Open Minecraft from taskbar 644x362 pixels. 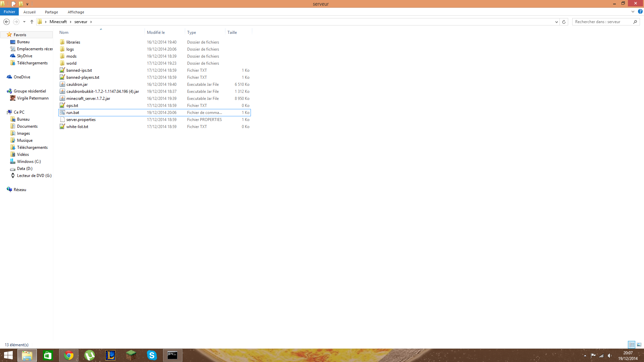(x=131, y=355)
